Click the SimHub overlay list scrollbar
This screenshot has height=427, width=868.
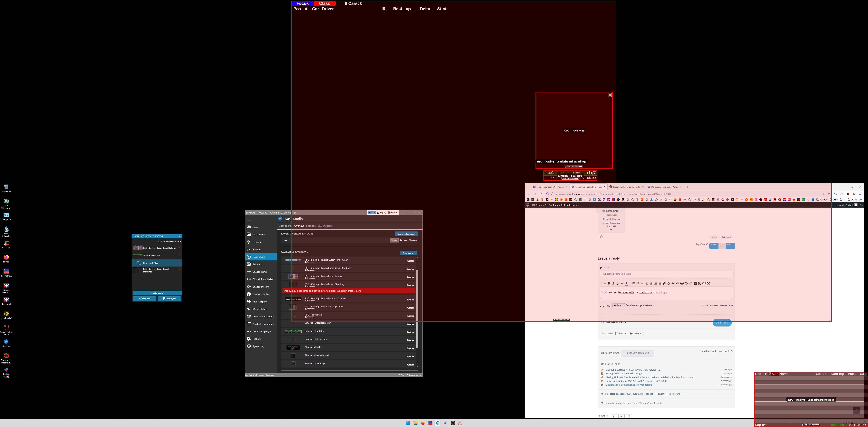[417, 309]
